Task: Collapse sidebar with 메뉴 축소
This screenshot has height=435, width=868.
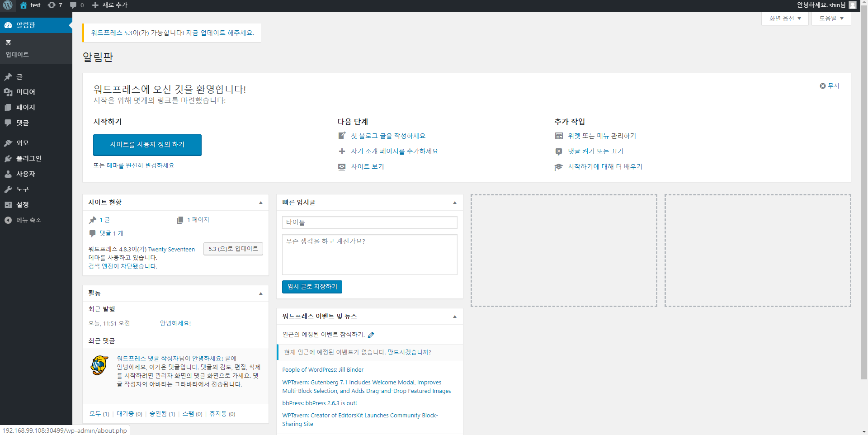Action: point(36,220)
